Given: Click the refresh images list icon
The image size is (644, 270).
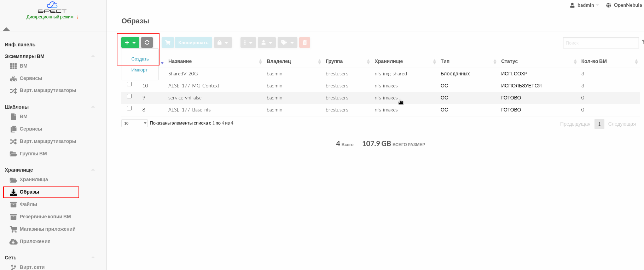Looking at the screenshot, I should (147, 42).
